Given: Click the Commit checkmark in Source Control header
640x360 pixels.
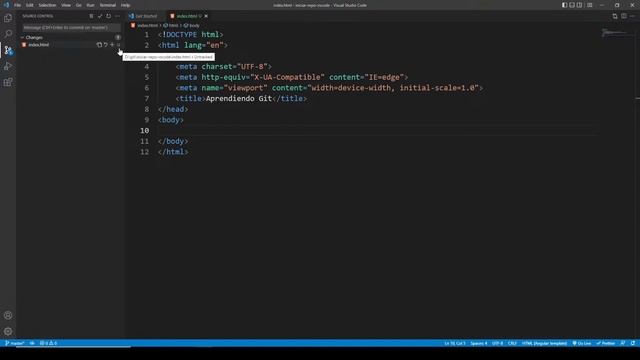Looking at the screenshot, I should (x=100, y=16).
